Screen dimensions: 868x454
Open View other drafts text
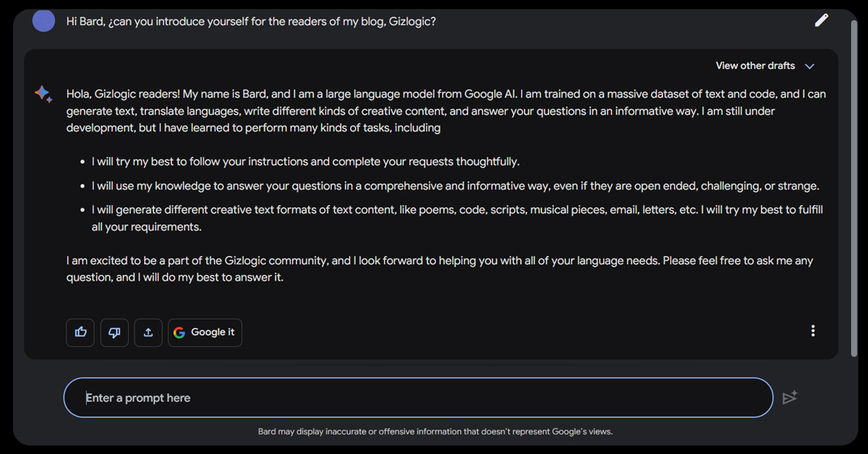(x=755, y=66)
